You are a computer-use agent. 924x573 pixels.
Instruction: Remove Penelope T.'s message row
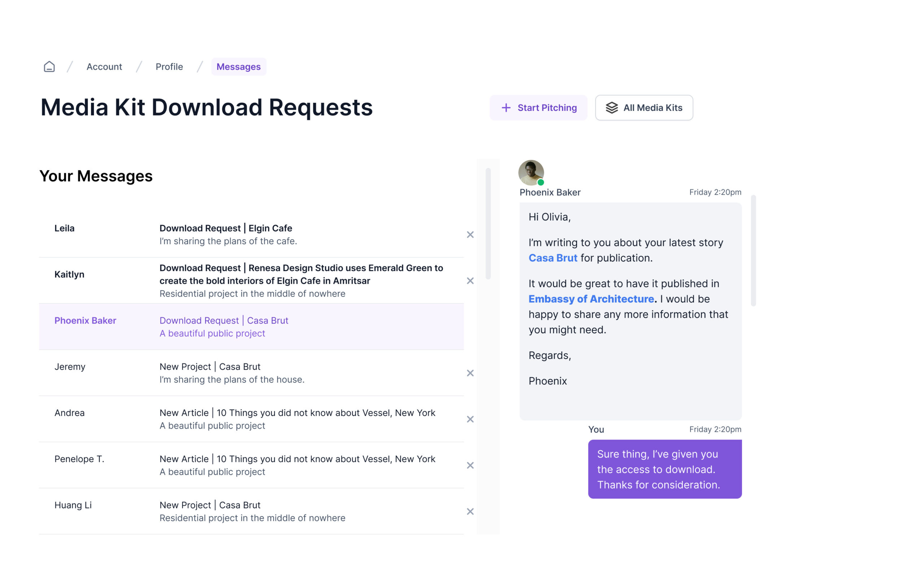470,465
